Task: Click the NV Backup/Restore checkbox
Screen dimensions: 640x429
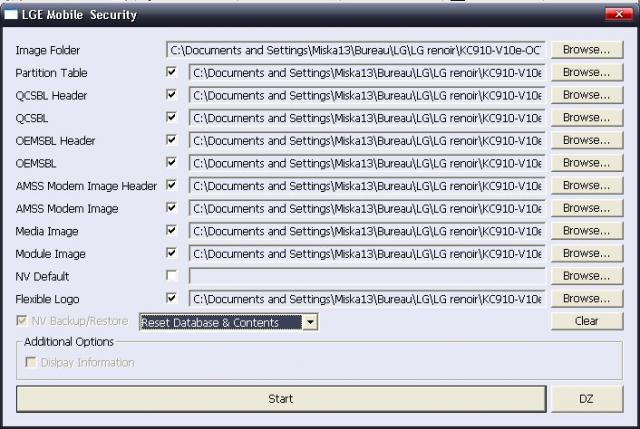Action: (x=22, y=321)
